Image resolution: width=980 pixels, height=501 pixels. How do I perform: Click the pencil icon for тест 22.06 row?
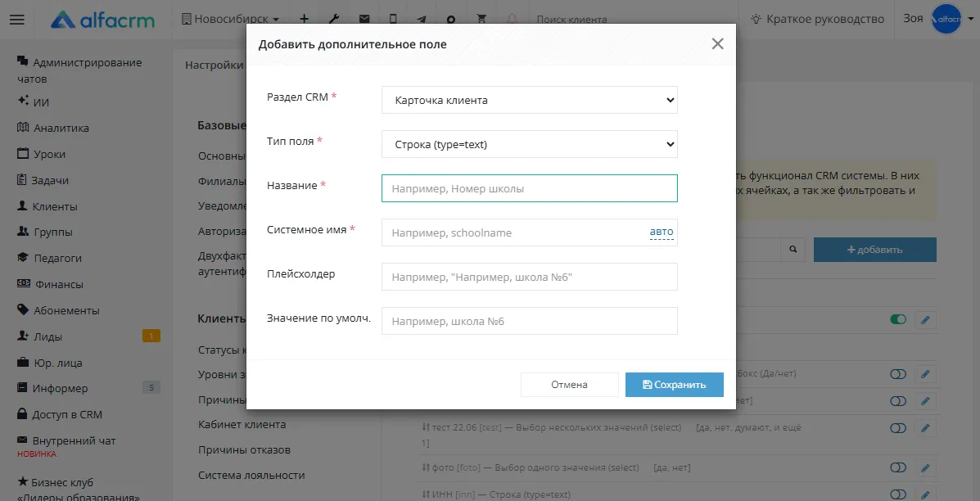926,428
